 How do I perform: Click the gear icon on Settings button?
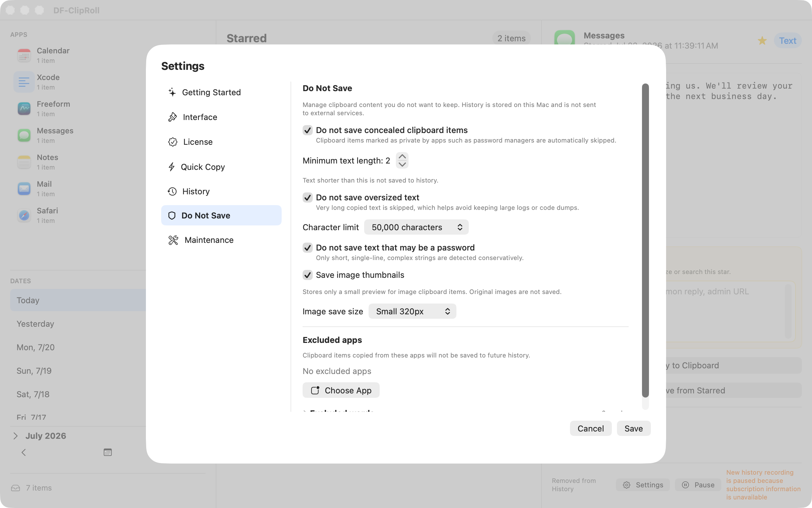[x=626, y=485]
